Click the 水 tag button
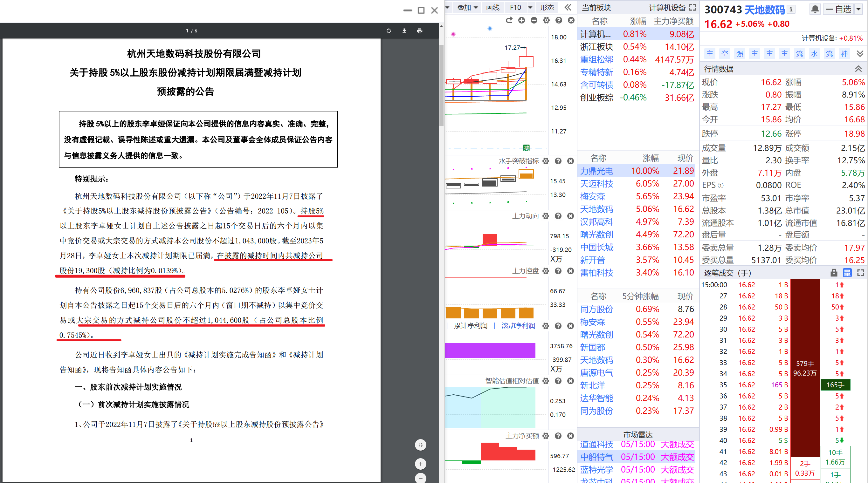Viewport: 868px width, 483px height. [814, 54]
